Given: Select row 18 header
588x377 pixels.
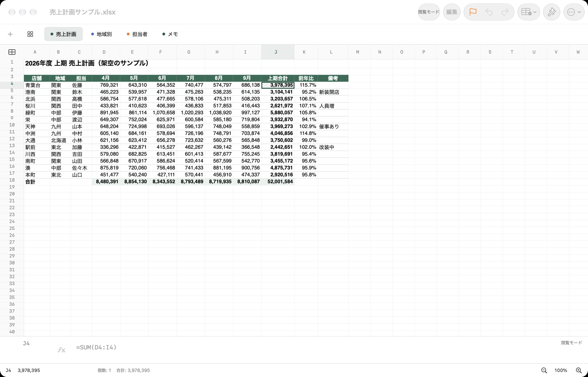Looking at the screenshot, I should (12, 180).
